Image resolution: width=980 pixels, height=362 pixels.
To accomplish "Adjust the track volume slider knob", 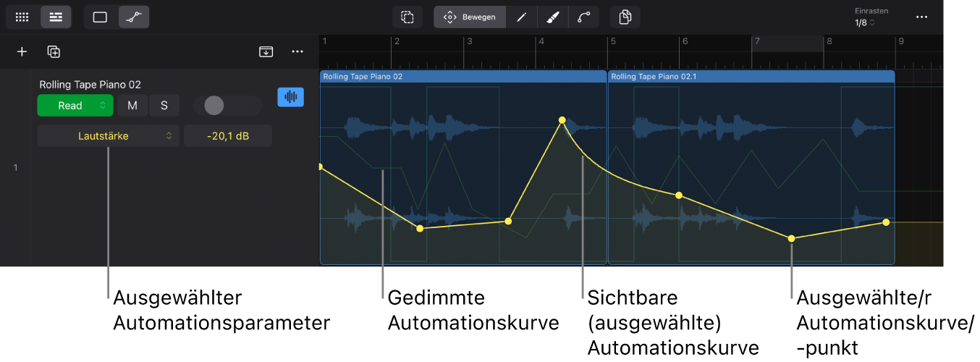I will click(214, 106).
